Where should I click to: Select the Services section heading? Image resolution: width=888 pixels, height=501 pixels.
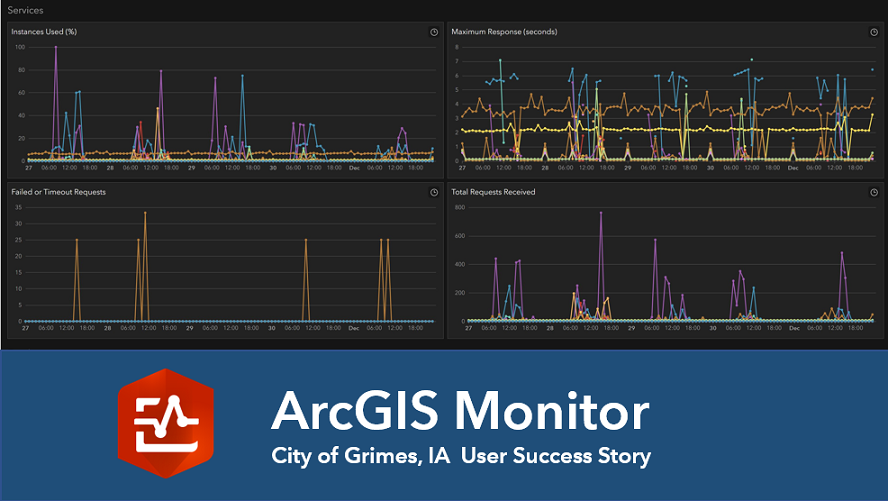(x=25, y=10)
